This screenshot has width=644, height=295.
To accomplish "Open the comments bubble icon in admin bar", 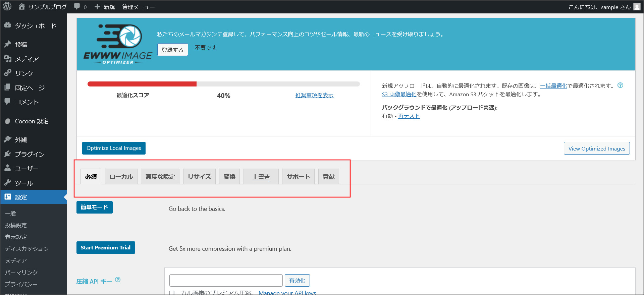I will 77,7.
